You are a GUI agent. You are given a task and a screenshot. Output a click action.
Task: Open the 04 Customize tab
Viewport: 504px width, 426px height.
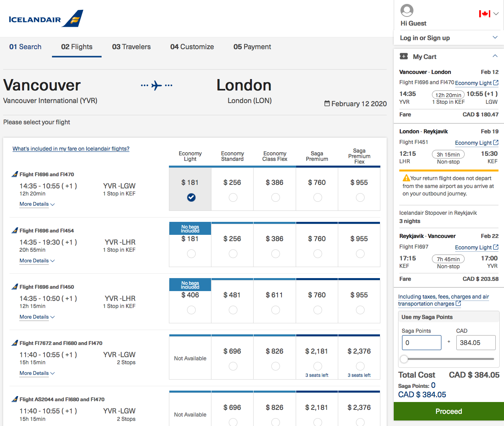coord(192,47)
